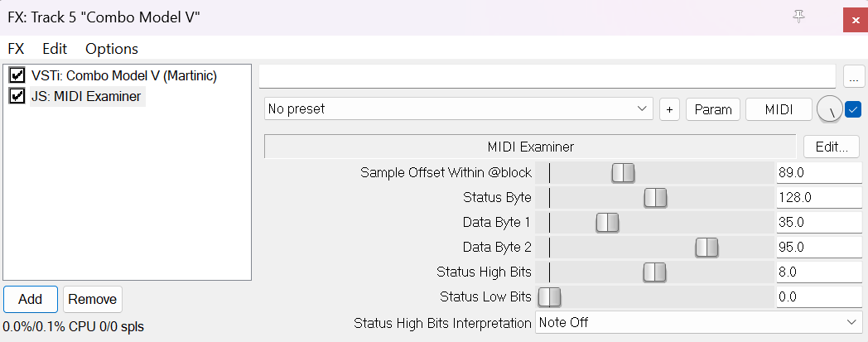Expand Status High Bits Interpretation dropdown
This screenshot has width=868, height=342.
click(x=698, y=322)
